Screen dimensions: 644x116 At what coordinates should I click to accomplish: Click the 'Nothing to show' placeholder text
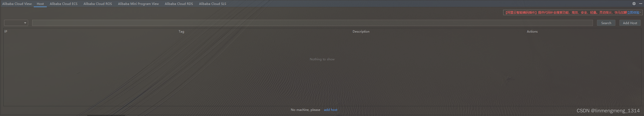[322, 59]
